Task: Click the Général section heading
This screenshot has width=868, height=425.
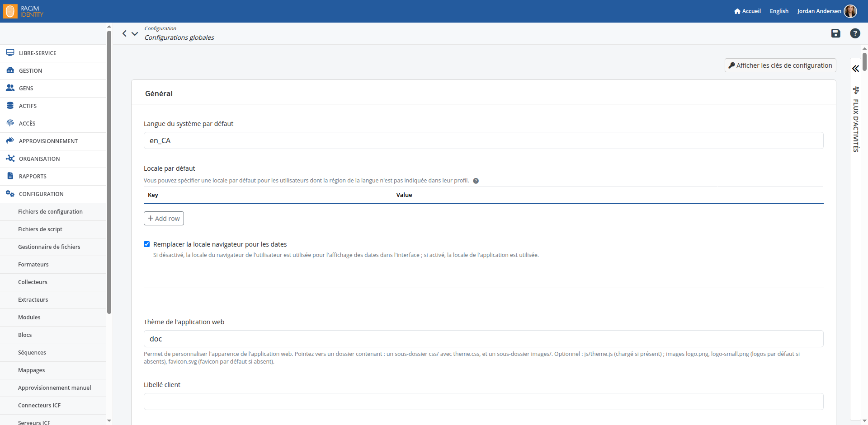Action: [x=159, y=93]
